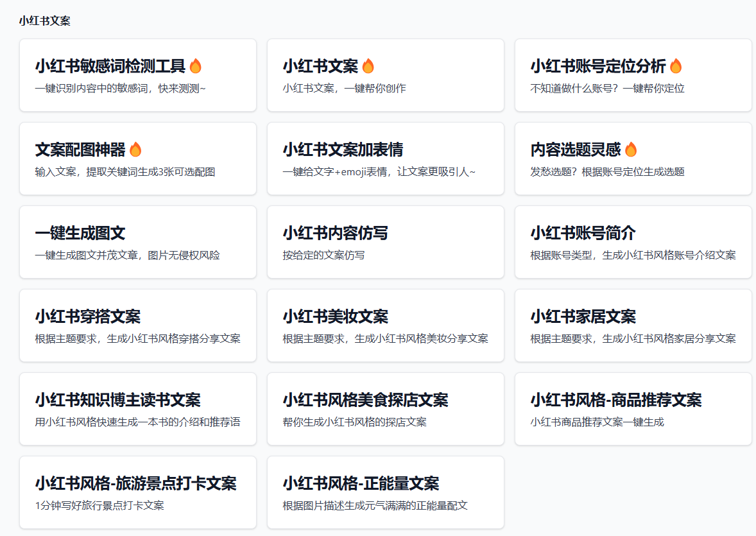Click description 一键识别内容中的敏感词

(120, 89)
